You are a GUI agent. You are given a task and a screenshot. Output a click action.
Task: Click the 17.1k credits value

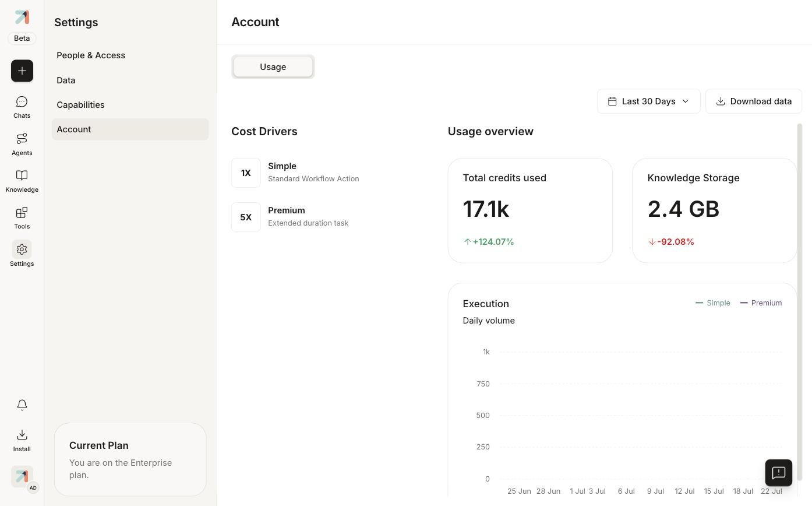(x=486, y=209)
